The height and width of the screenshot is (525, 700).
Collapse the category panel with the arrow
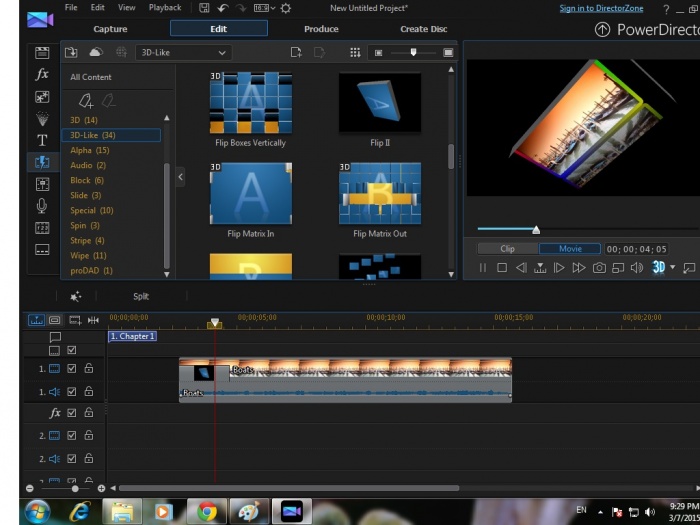coord(180,177)
